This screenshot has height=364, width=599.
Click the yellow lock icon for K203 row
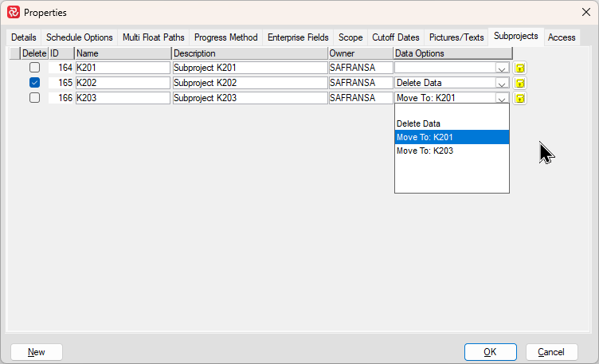pos(519,98)
